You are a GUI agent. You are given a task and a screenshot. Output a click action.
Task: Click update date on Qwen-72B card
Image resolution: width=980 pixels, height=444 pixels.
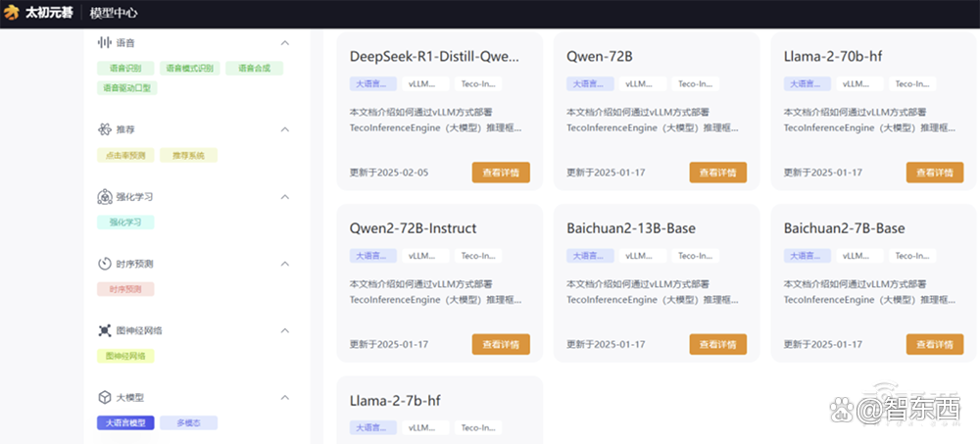(606, 173)
